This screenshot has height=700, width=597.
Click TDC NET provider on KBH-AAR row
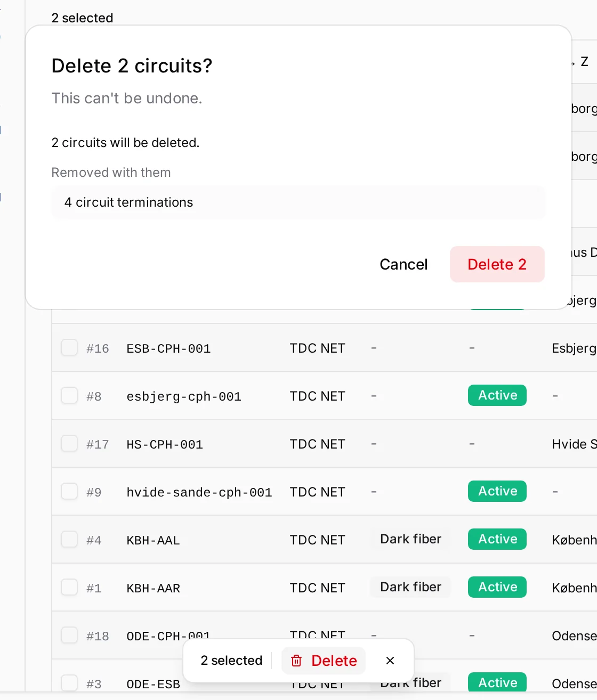pos(318,588)
